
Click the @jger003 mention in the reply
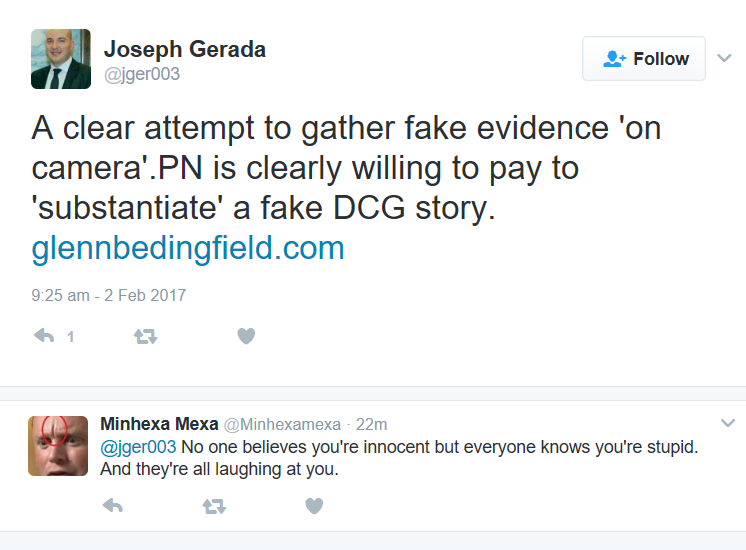coord(138,447)
